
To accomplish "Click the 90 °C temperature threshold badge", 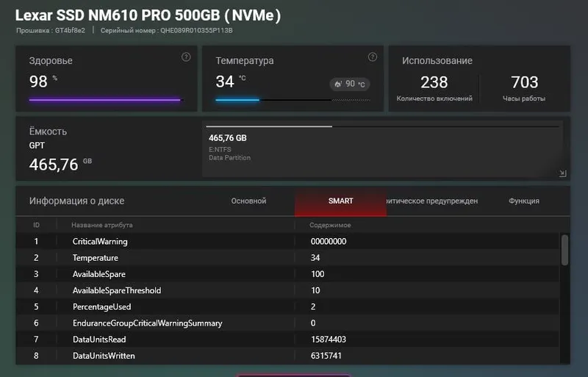I will click(350, 84).
